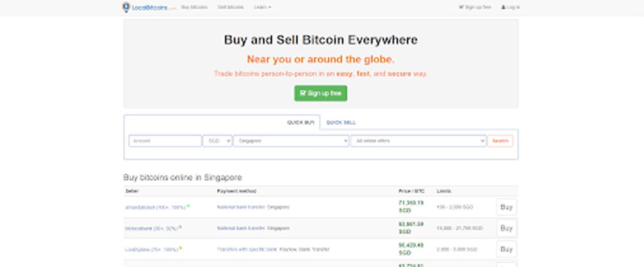644x267 pixels.
Task: Click the limits value in the second offer row
Action: click(x=460, y=228)
